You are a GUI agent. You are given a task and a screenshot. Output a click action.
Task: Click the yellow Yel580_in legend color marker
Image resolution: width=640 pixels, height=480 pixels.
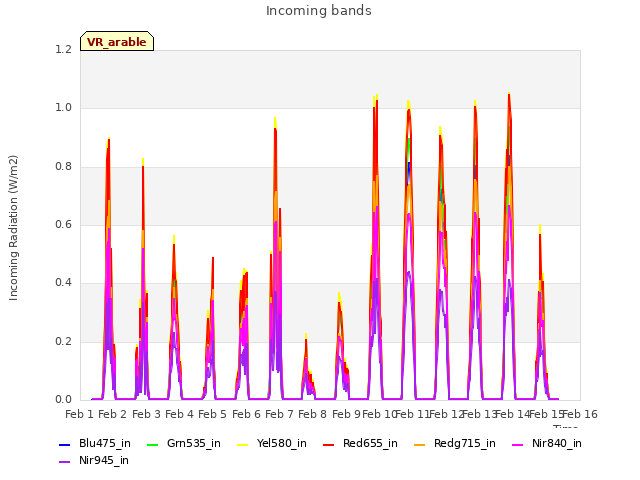click(x=243, y=444)
